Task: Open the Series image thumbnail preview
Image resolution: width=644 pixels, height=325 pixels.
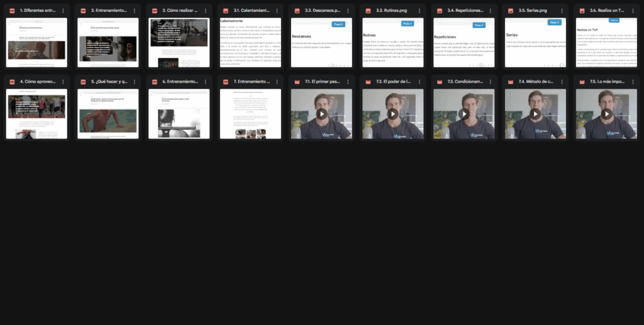Action: click(535, 43)
